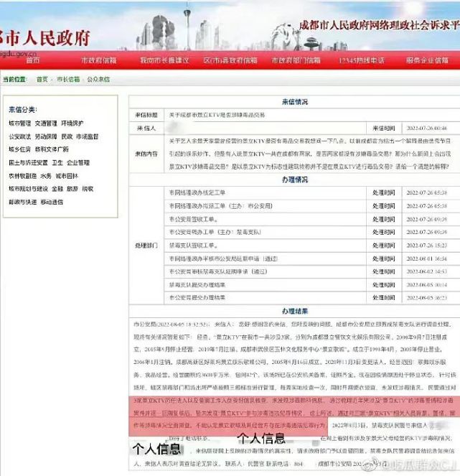
Task: Click the 来信人 label cell
Action: coord(146,129)
